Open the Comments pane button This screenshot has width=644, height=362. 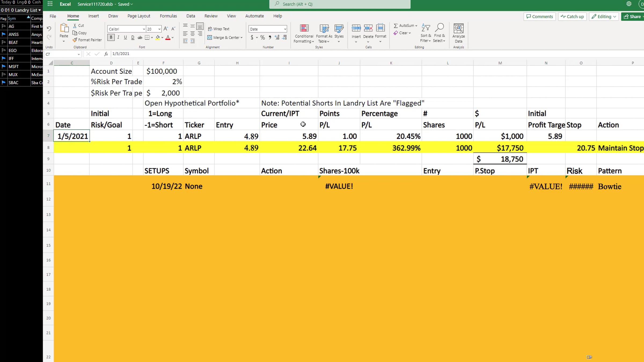coord(540,17)
